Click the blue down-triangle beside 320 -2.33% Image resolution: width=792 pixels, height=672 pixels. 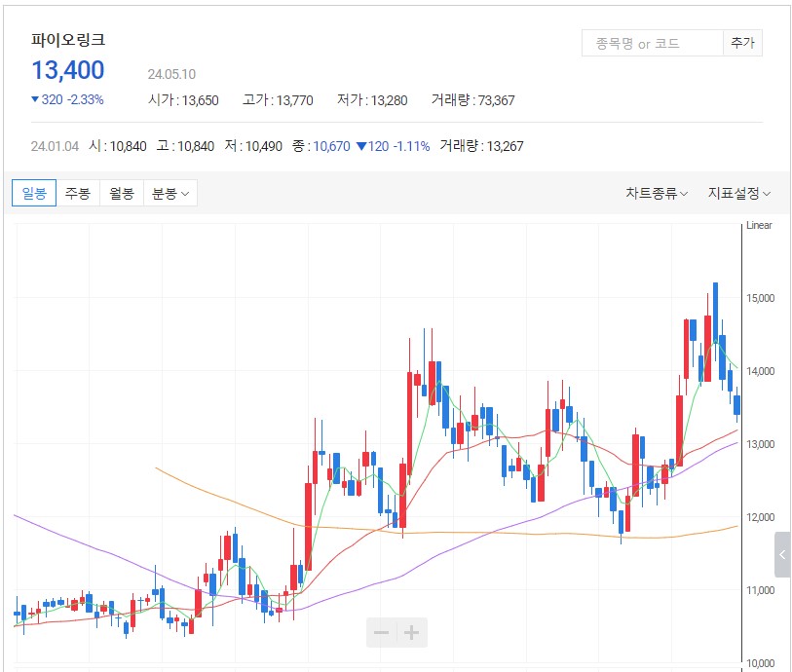pyautogui.click(x=35, y=99)
